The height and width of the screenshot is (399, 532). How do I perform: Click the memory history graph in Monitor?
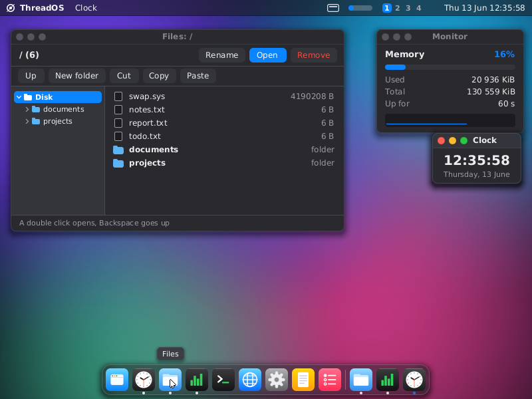click(450, 120)
